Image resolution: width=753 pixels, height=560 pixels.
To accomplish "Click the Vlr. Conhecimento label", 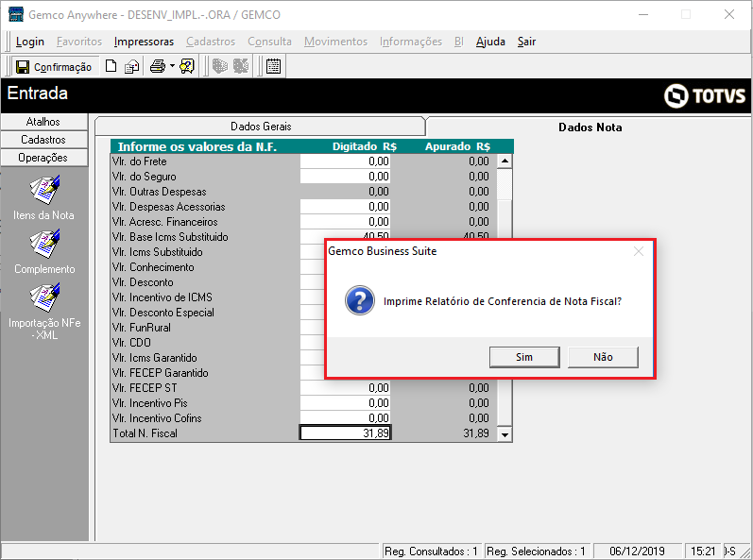I will (153, 267).
